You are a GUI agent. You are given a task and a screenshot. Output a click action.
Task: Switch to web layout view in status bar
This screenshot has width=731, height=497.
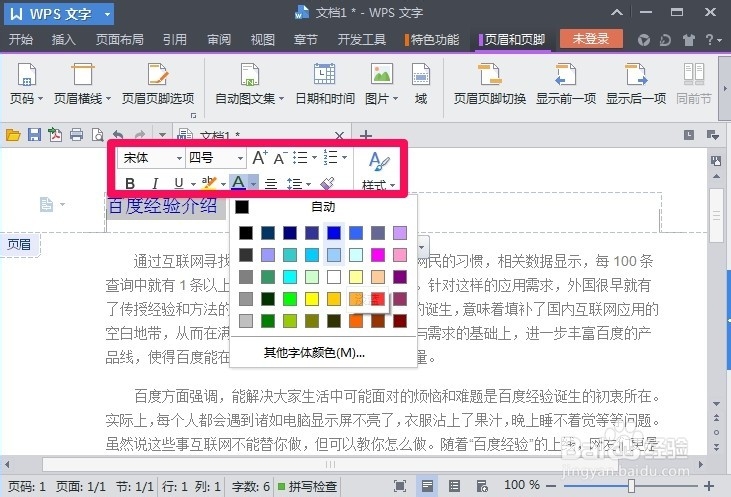click(x=482, y=486)
